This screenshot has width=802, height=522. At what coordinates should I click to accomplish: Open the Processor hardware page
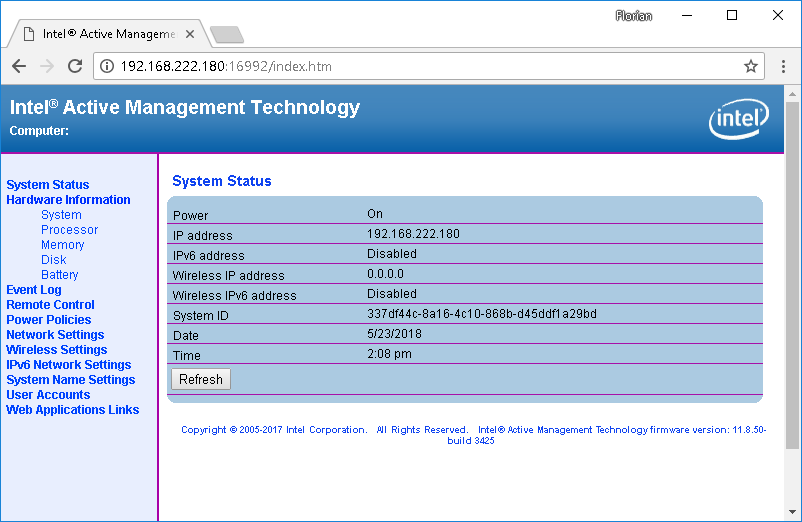click(x=70, y=230)
